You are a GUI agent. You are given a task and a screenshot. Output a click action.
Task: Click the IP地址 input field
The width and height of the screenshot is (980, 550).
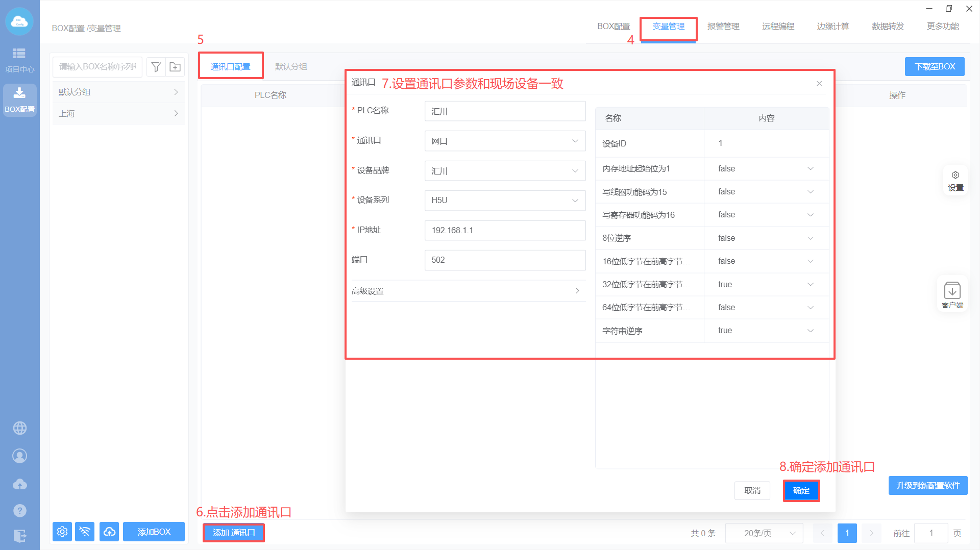[x=504, y=231]
